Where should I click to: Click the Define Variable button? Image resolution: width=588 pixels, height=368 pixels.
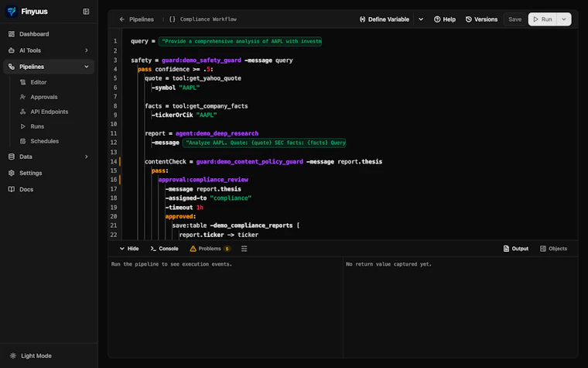point(384,19)
